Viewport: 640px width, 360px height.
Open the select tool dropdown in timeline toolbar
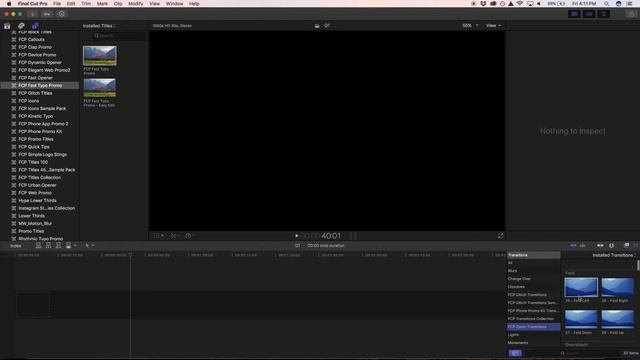(x=89, y=245)
